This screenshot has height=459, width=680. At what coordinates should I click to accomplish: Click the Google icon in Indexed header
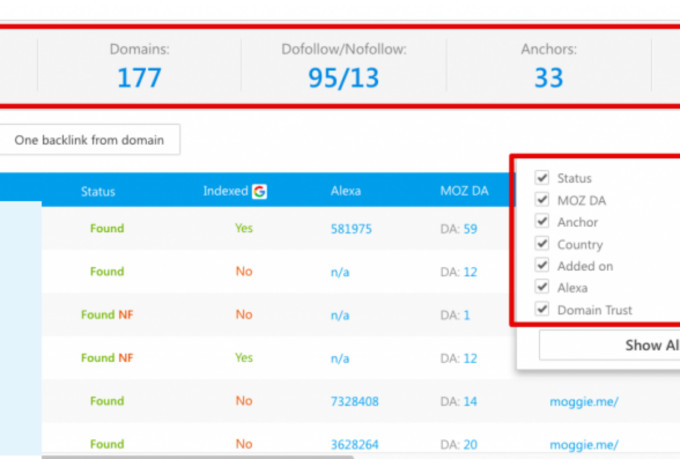coord(259,191)
